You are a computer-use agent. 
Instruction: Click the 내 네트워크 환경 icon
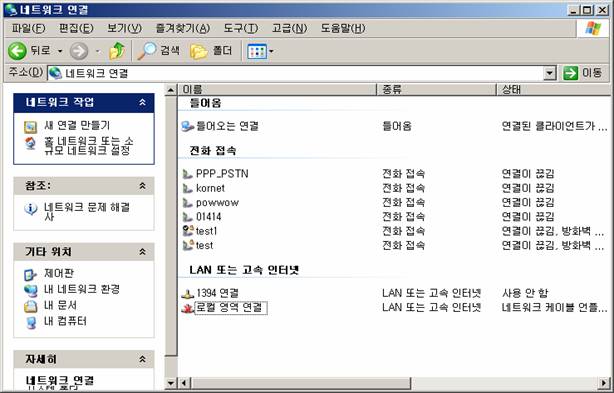pos(31,290)
